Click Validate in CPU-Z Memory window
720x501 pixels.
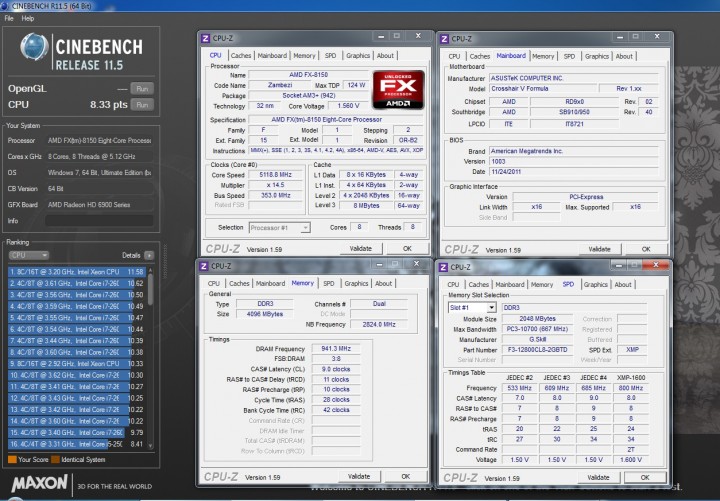click(x=359, y=477)
